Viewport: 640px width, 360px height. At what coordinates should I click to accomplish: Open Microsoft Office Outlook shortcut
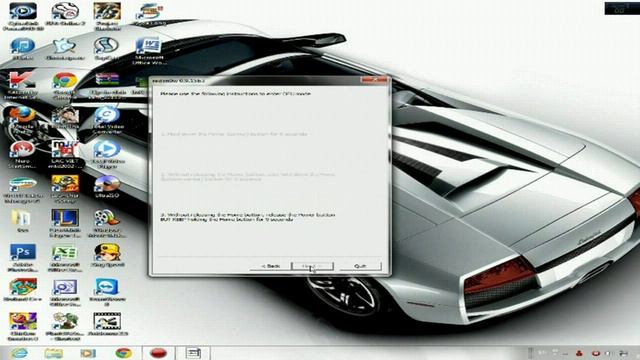pyautogui.click(x=64, y=292)
